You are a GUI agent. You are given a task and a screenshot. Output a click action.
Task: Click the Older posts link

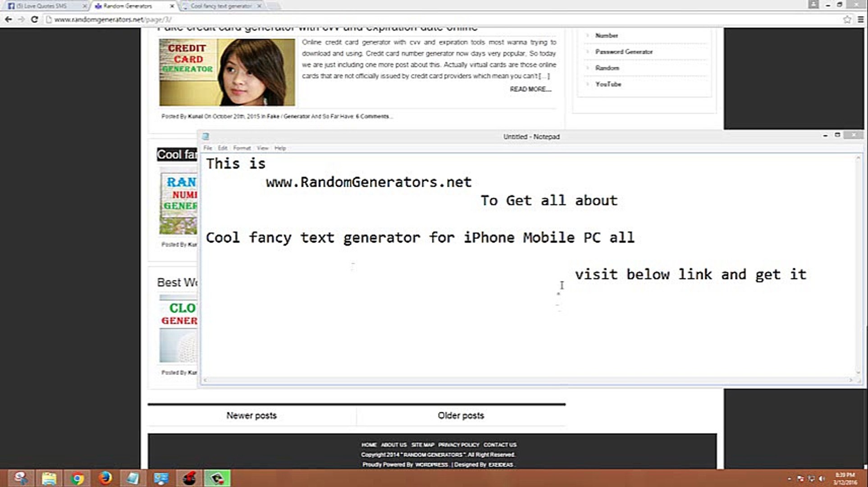coord(461,415)
